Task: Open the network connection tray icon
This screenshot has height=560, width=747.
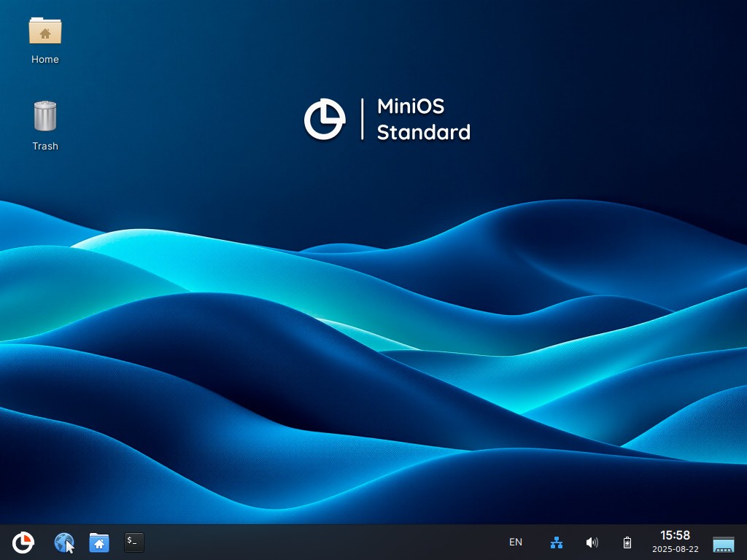Action: tap(557, 542)
